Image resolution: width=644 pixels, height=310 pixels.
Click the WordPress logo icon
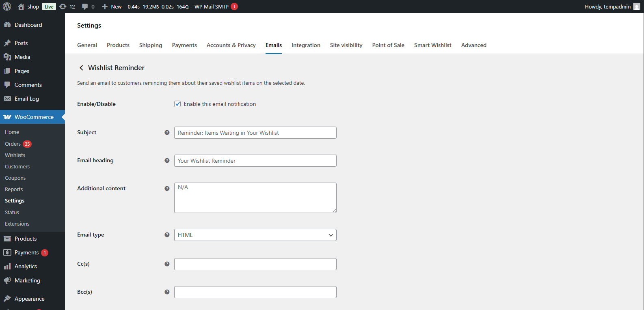[7, 6]
